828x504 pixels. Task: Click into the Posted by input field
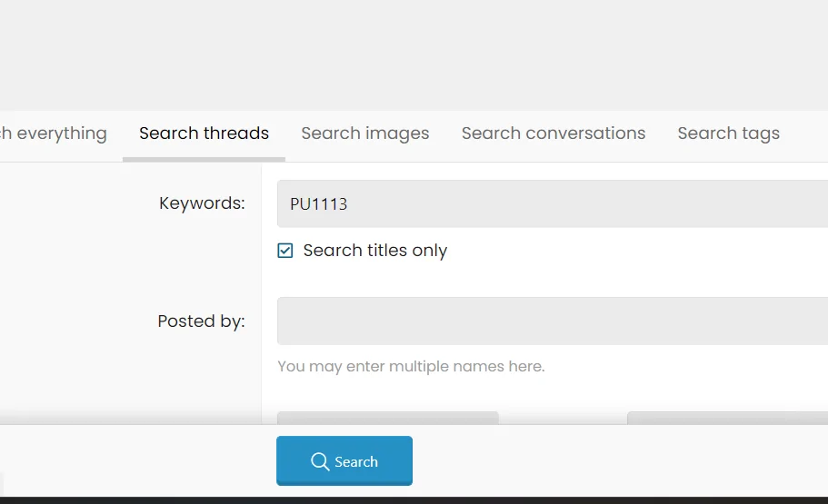(x=553, y=321)
